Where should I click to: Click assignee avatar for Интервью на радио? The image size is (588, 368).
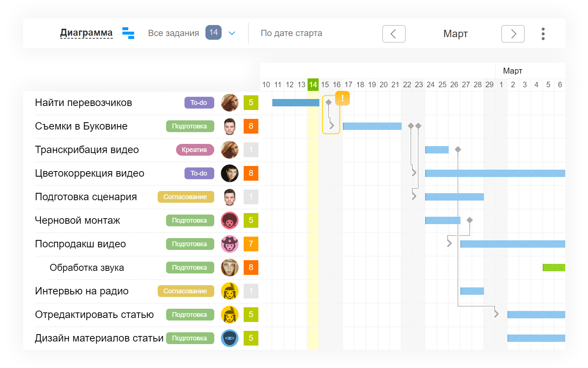click(x=230, y=291)
